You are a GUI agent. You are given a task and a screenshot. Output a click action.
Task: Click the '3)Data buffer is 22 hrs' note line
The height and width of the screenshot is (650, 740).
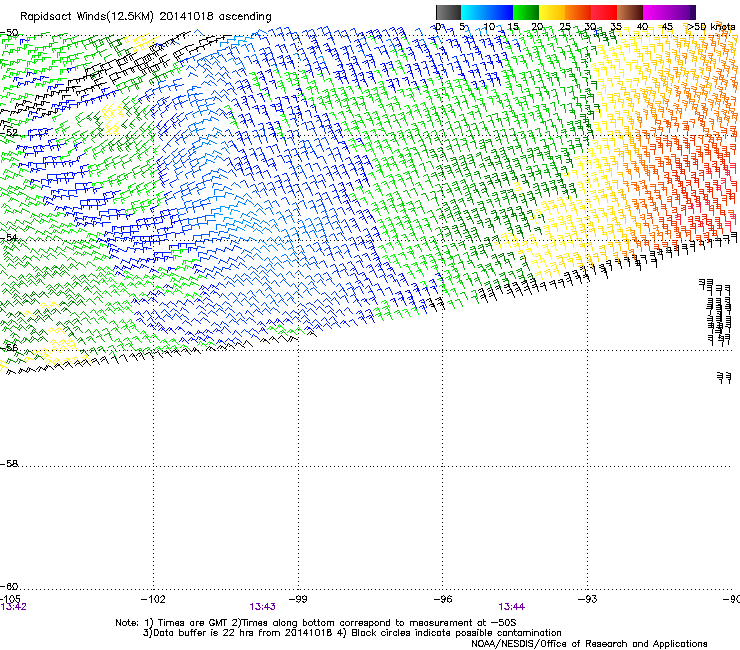[352, 633]
